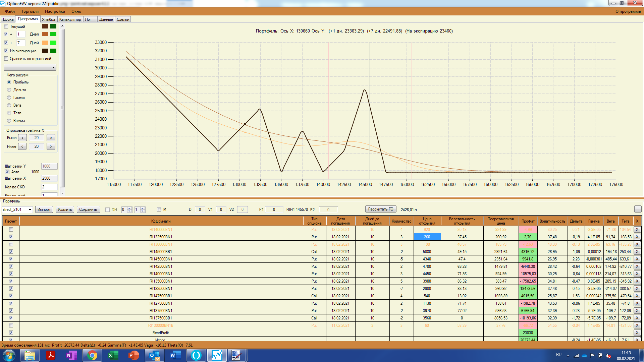Switch to the 'Улыбка' tab

click(x=48, y=19)
